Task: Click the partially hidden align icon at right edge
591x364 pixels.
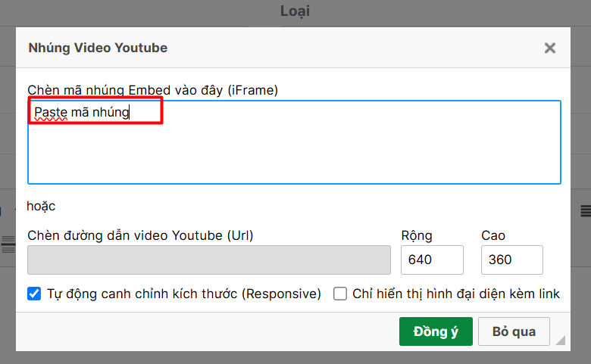Action: 586,211
